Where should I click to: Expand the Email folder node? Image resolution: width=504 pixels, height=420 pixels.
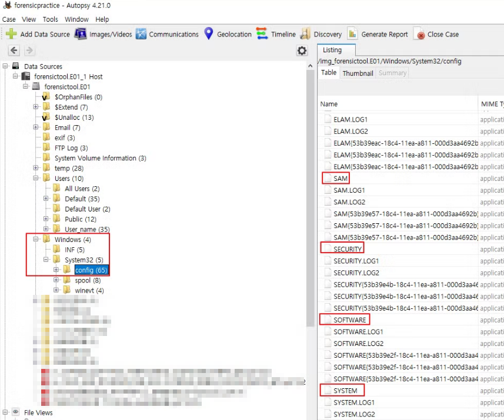tap(36, 127)
